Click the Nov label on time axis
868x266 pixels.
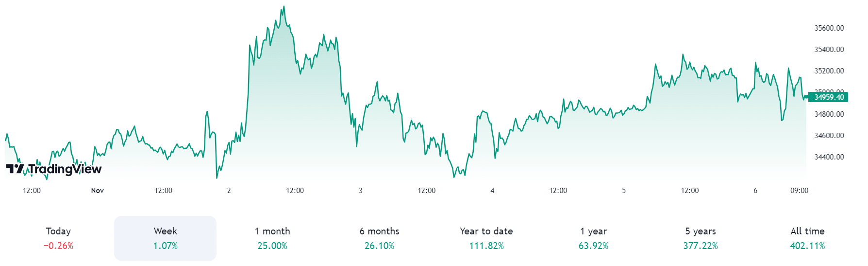tap(98, 191)
